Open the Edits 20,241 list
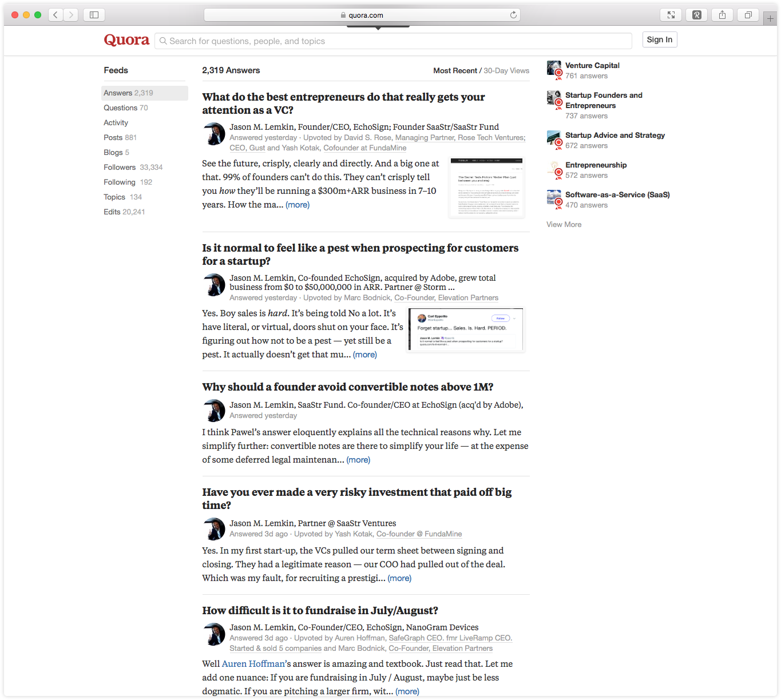The image size is (781, 700). tap(124, 212)
